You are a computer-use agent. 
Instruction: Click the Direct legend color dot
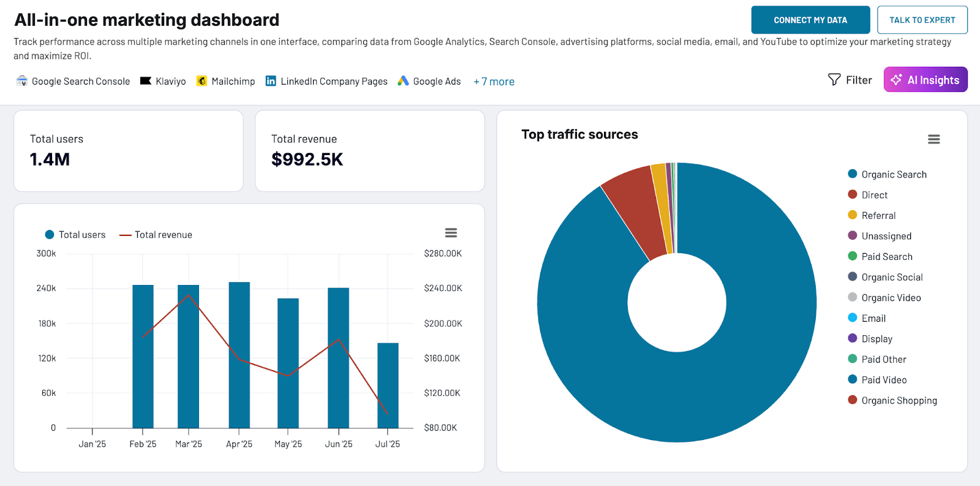[853, 195]
